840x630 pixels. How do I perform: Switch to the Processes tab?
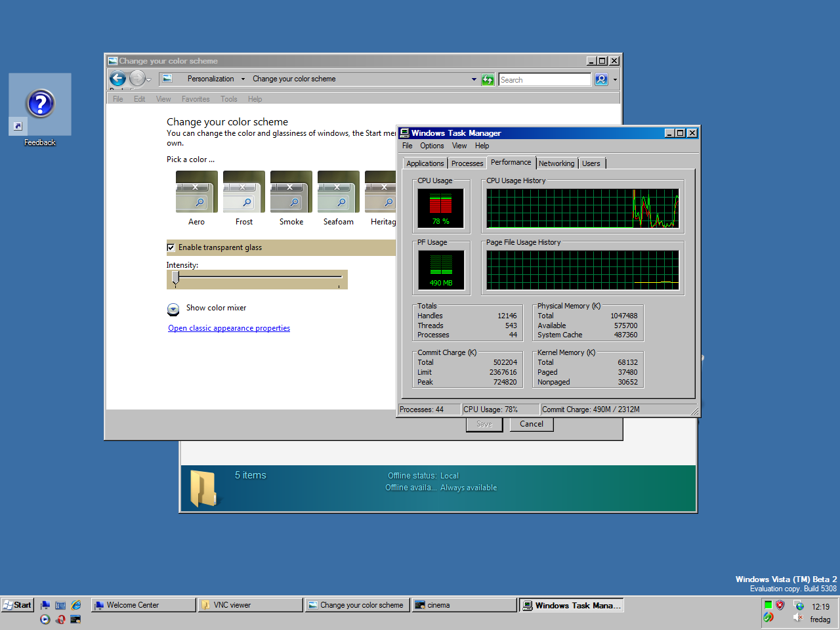coord(467,163)
